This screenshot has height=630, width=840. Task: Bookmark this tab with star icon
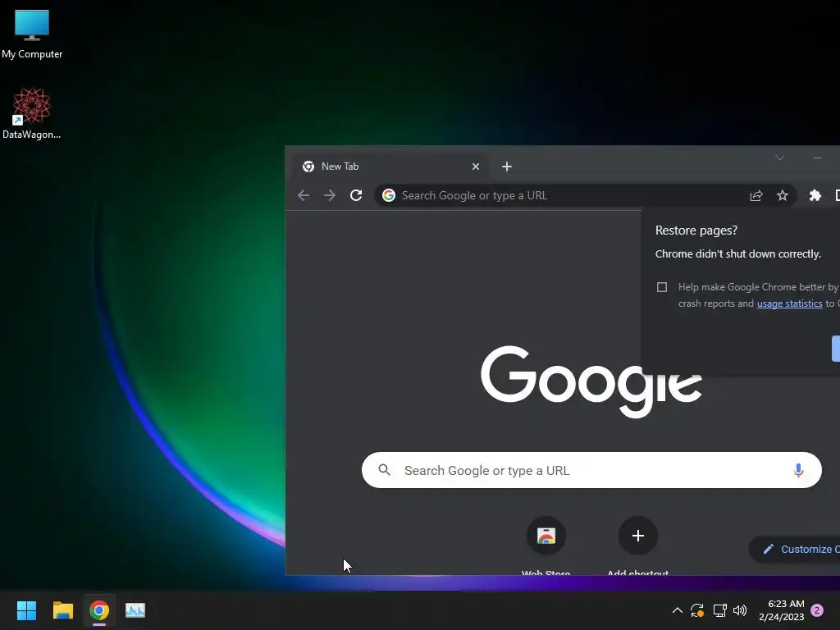tap(782, 195)
